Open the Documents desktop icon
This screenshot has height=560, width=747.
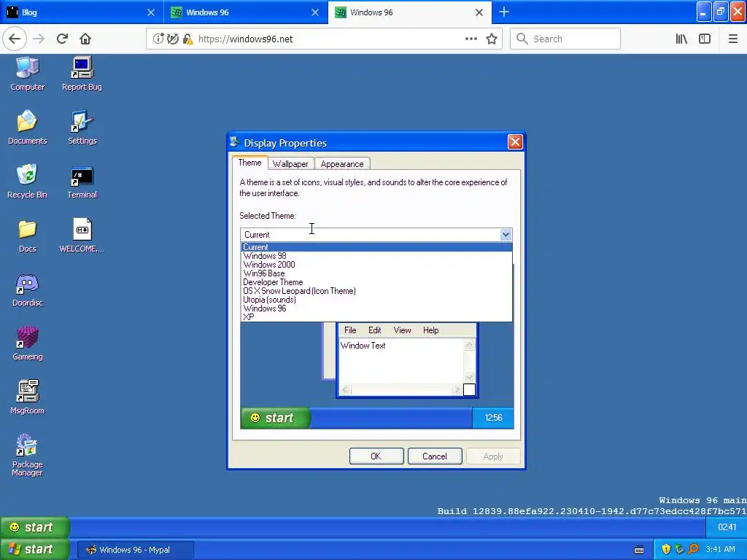(x=27, y=127)
